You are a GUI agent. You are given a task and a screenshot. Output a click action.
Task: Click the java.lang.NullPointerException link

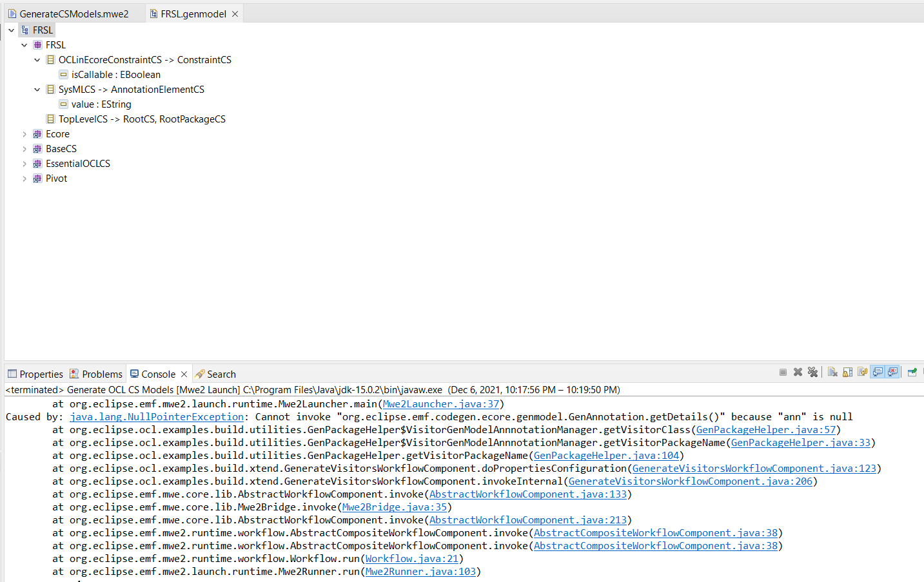click(x=157, y=417)
